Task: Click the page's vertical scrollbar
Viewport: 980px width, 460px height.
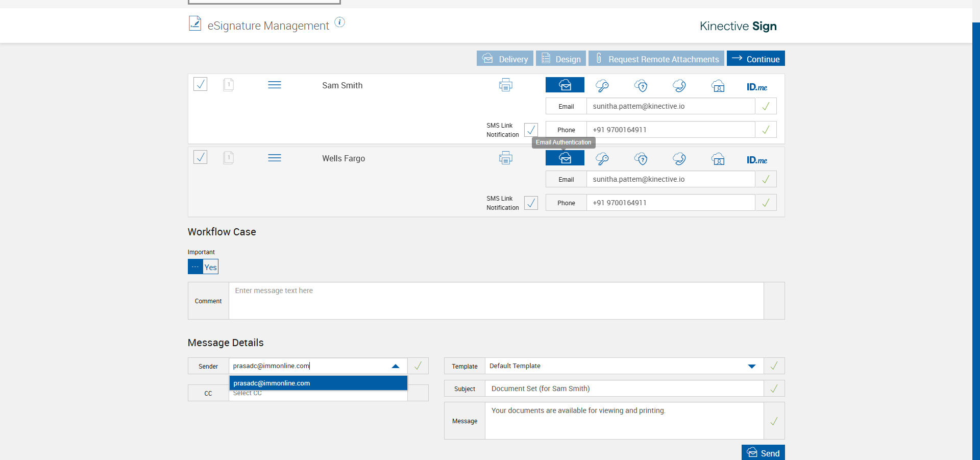Action: tap(976, 240)
